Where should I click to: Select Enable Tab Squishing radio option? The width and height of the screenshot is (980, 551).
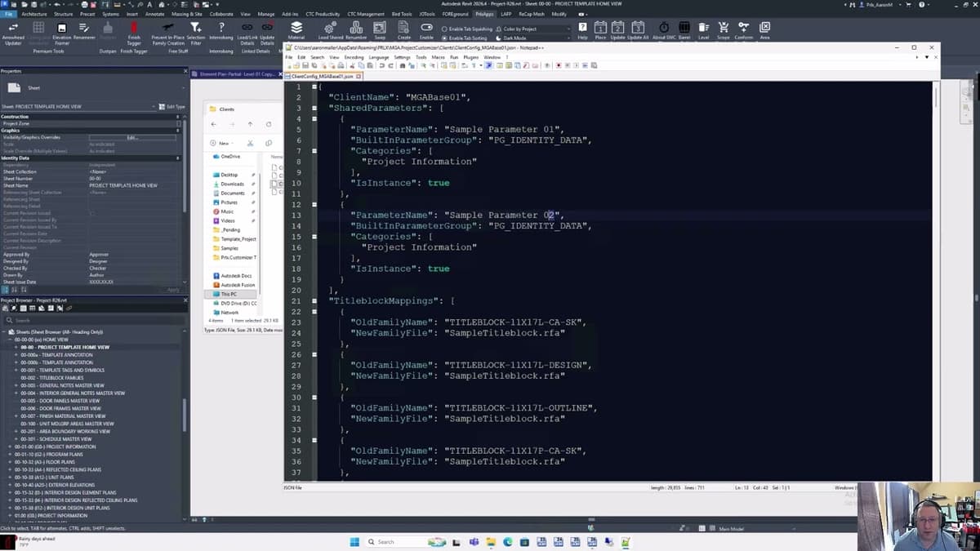coord(466,29)
